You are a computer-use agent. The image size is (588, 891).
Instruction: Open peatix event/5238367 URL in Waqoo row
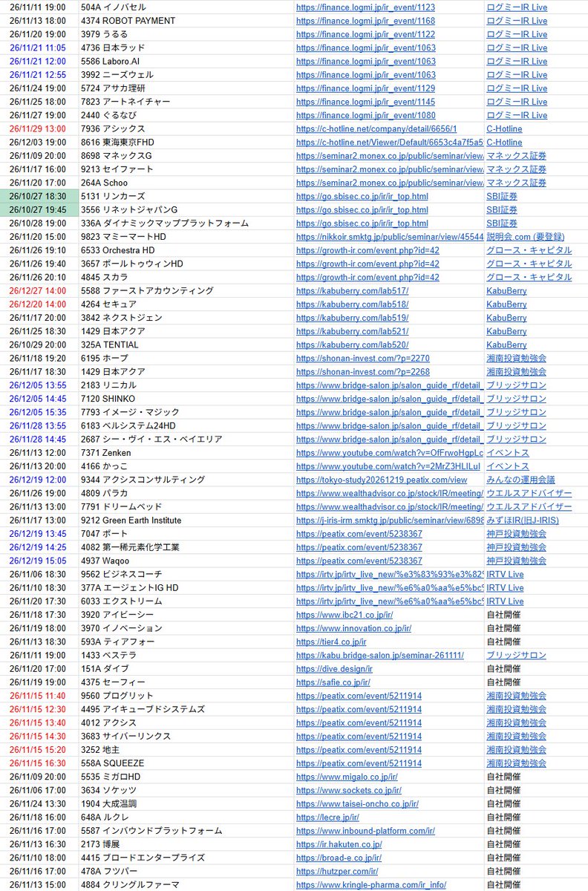359,561
